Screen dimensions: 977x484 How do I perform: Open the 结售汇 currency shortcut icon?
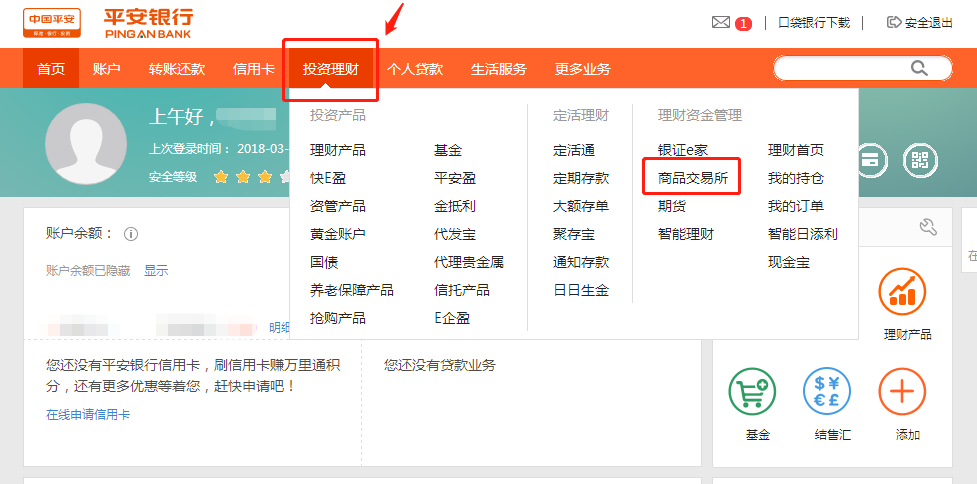pos(827,391)
